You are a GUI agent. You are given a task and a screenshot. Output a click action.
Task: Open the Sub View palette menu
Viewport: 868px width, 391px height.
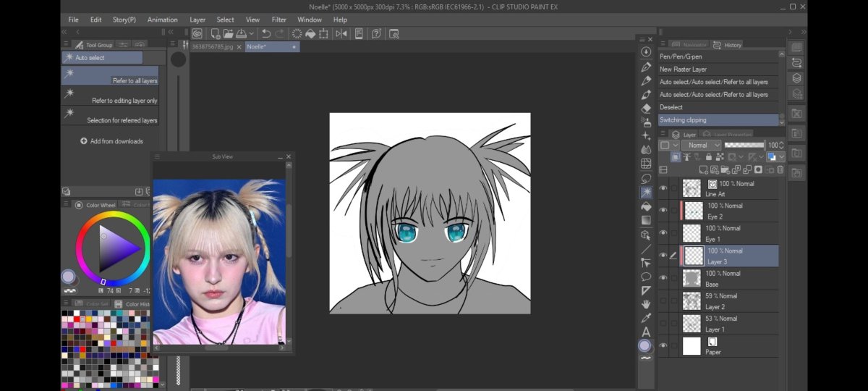pos(157,156)
